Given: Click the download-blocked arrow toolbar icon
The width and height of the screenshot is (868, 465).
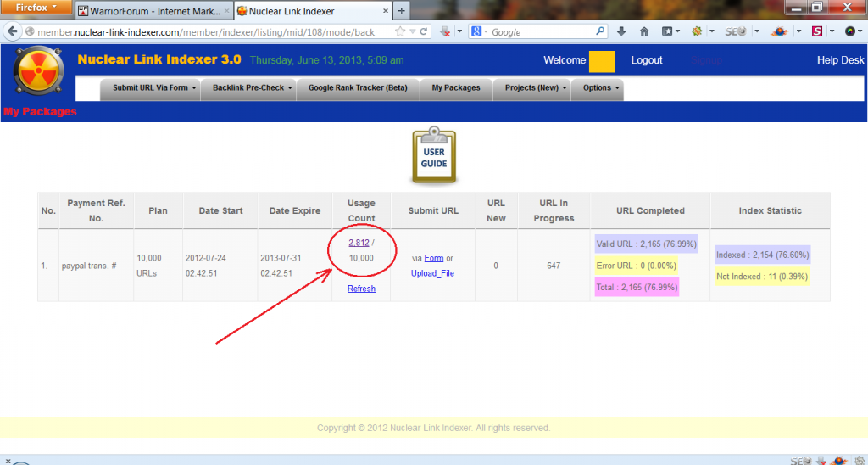Looking at the screenshot, I should (445, 32).
